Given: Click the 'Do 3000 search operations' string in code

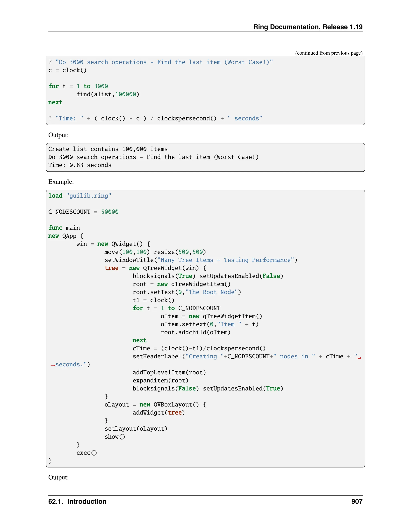Looking at the screenshot, I should pos(164,62).
